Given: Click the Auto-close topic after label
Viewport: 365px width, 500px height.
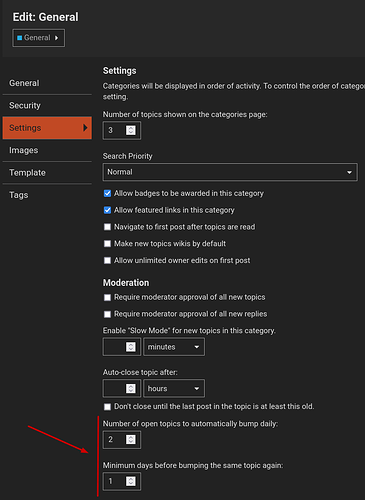Looking at the screenshot, I should point(140,372).
